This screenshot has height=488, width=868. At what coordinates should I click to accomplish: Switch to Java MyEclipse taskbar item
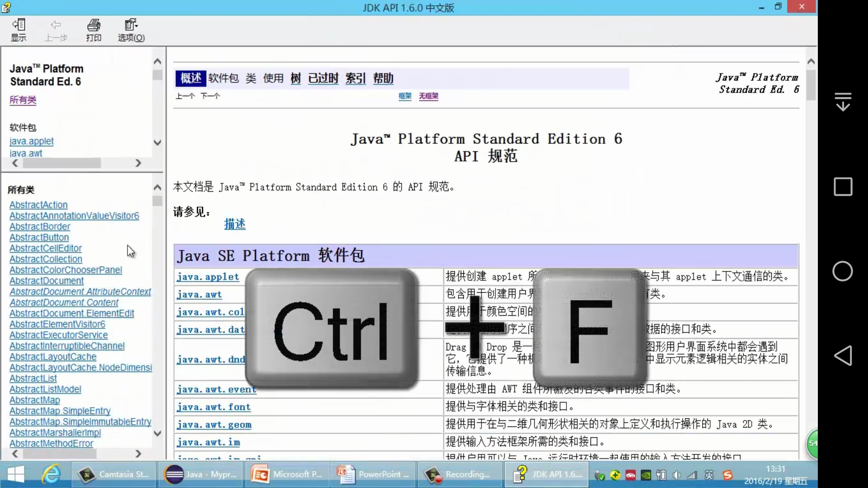point(202,474)
